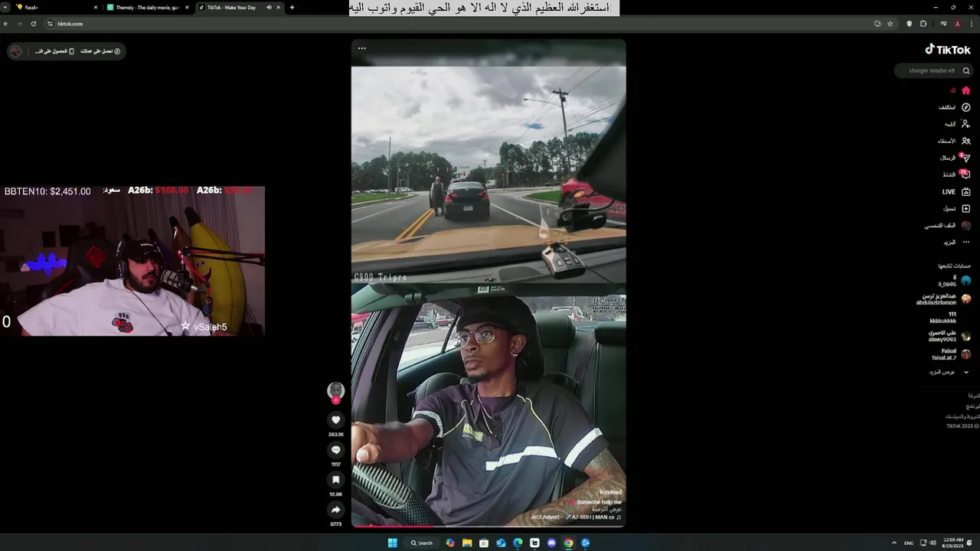Image resolution: width=980 pixels, height=551 pixels.
Task: Open the Activity inbox icon
Action: pos(966,174)
